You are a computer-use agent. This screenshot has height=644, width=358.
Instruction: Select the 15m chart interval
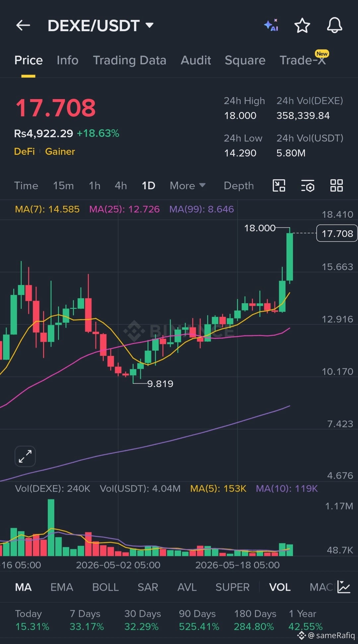(x=63, y=186)
